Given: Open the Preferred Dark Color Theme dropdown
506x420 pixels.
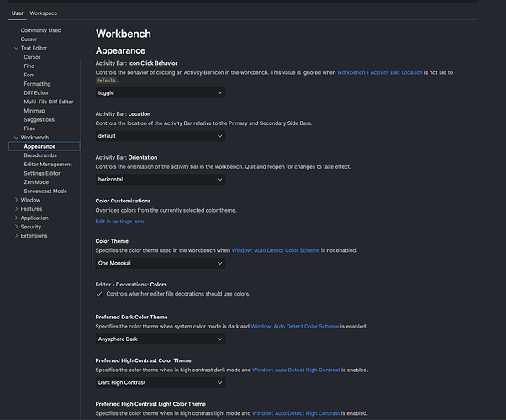Looking at the screenshot, I should click(161, 339).
